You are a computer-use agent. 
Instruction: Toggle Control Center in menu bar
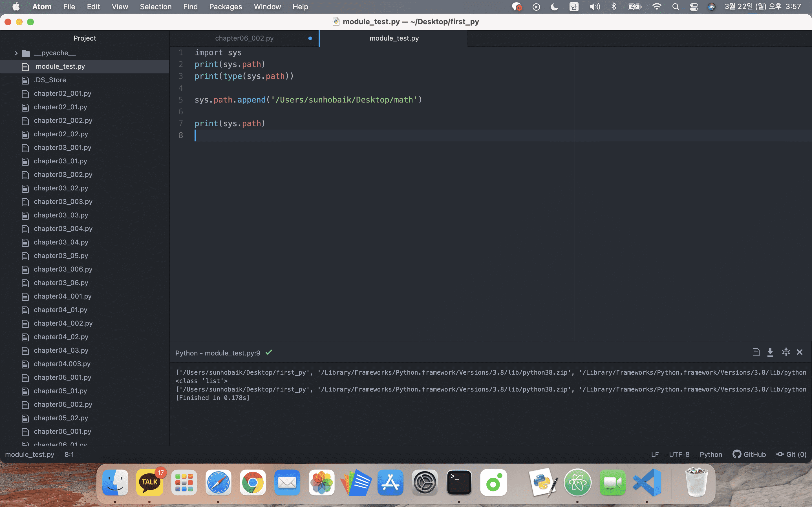pyautogui.click(x=694, y=7)
